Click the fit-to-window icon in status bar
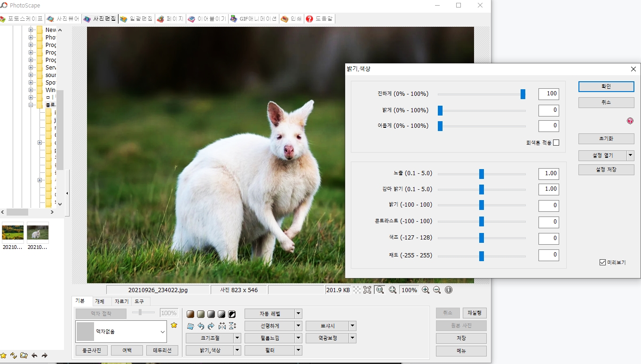 coord(367,290)
